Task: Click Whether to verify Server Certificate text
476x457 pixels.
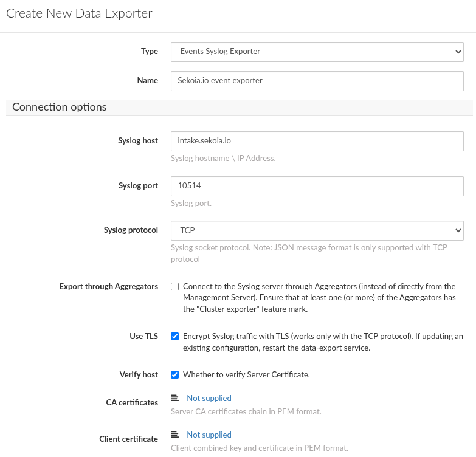Action: 246,374
